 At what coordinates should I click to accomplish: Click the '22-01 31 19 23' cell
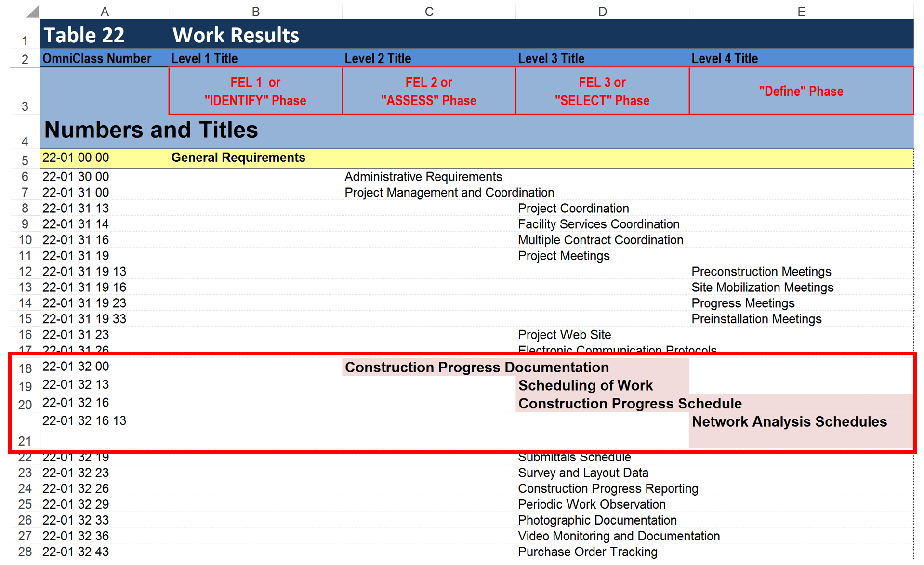[105, 303]
